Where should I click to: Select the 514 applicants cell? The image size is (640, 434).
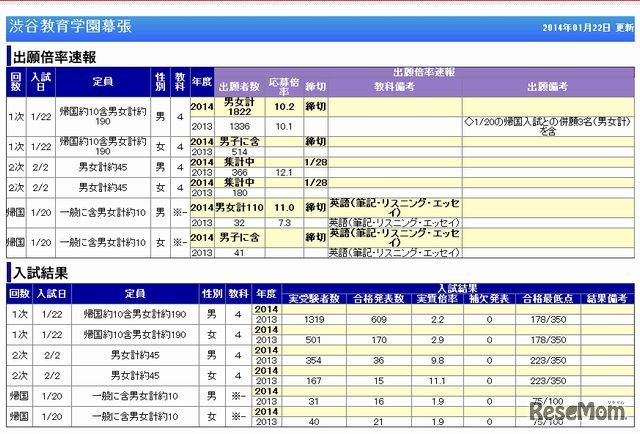pos(240,152)
